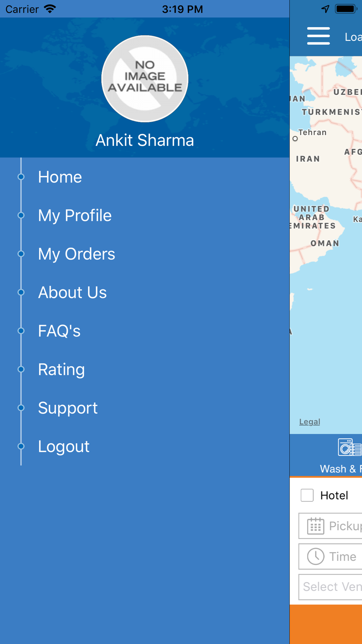Tap the hamburger menu icon
Viewport: 362px width, 644px height.
318,36
